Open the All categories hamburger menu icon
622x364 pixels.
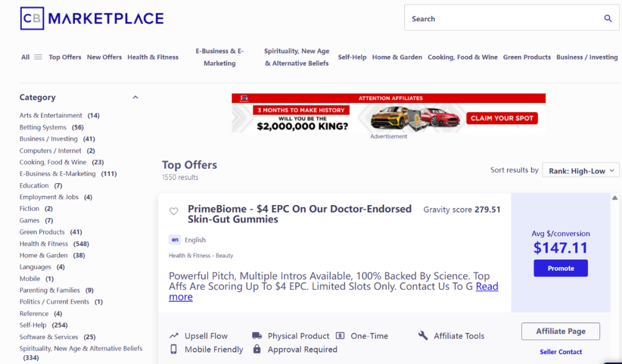(38, 57)
